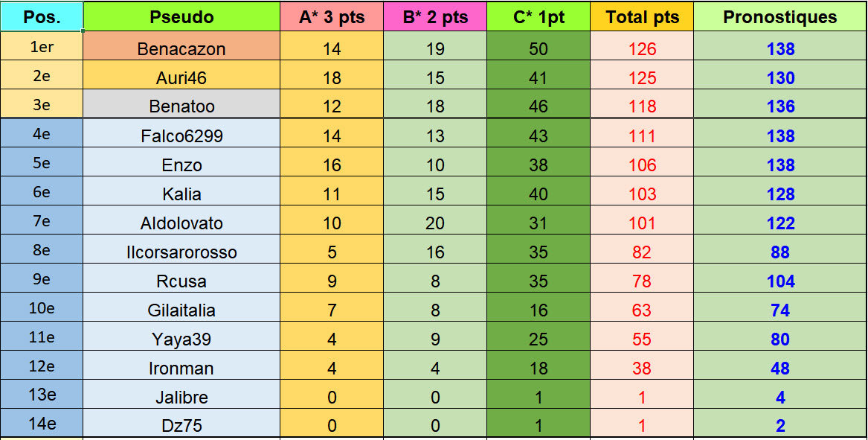Select the B* 2 pts header cell
The image size is (868, 440).
click(435, 16)
